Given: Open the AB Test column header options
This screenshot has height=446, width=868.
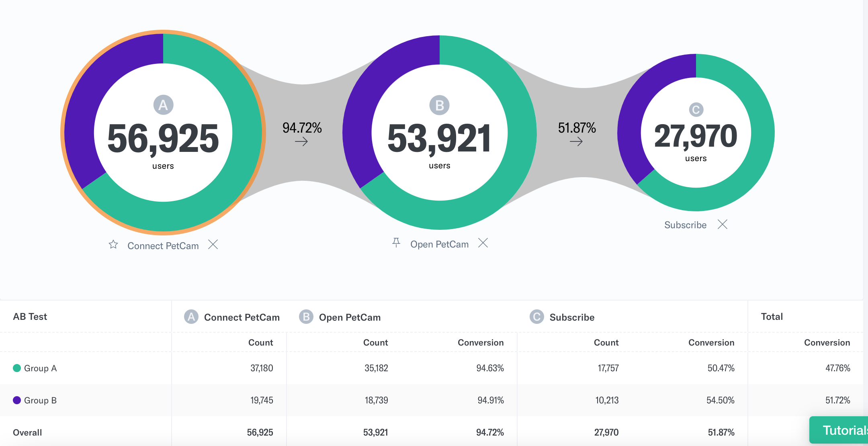Looking at the screenshot, I should coord(30,317).
